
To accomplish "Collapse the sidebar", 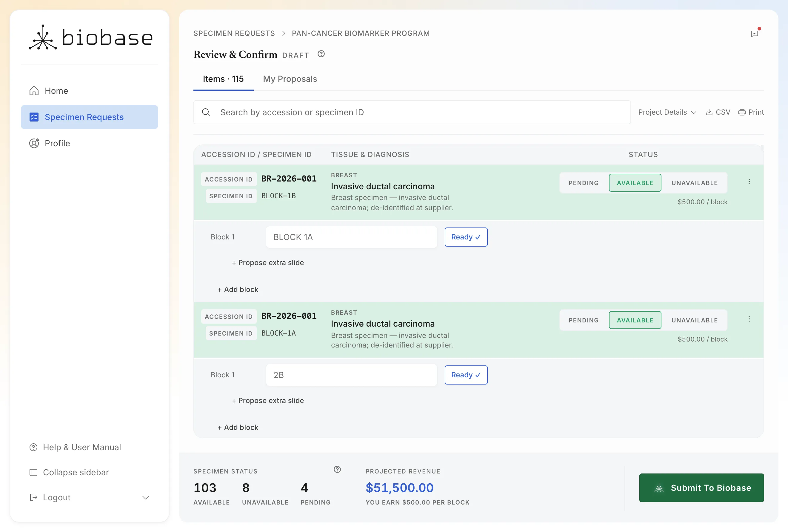I will 69,472.
